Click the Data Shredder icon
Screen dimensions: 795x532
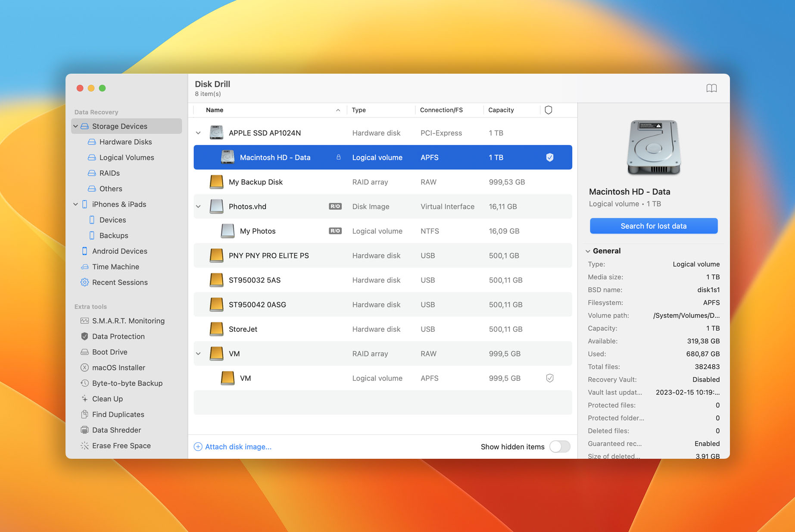(x=84, y=430)
